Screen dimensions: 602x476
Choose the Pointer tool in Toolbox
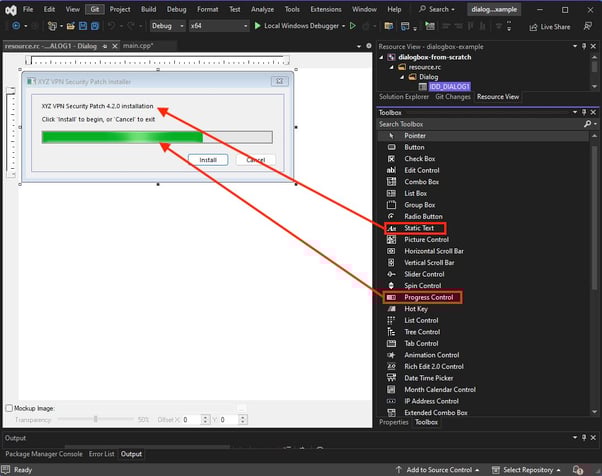click(414, 135)
